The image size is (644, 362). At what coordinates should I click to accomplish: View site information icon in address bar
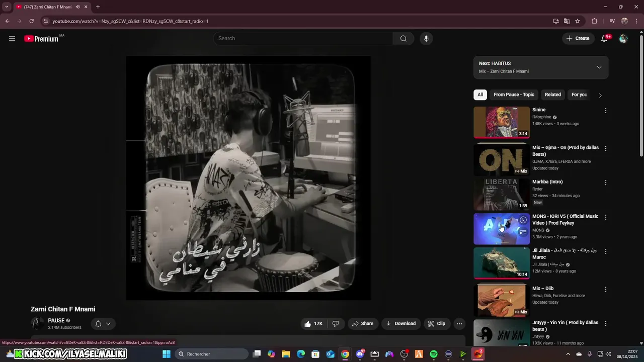tap(46, 21)
